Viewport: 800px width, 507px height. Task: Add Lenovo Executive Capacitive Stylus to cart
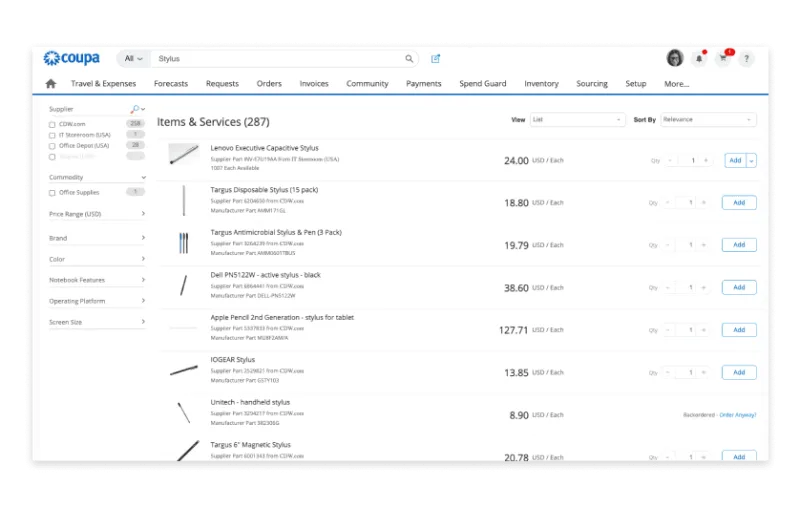735,160
